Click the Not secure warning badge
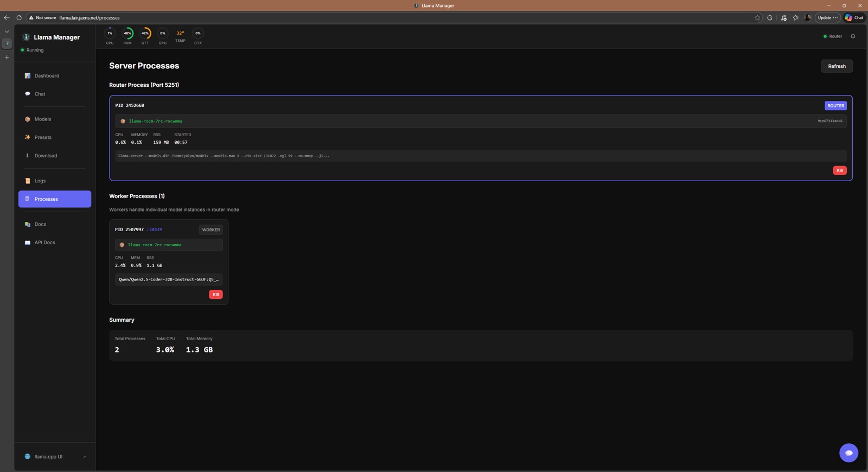 [42, 17]
